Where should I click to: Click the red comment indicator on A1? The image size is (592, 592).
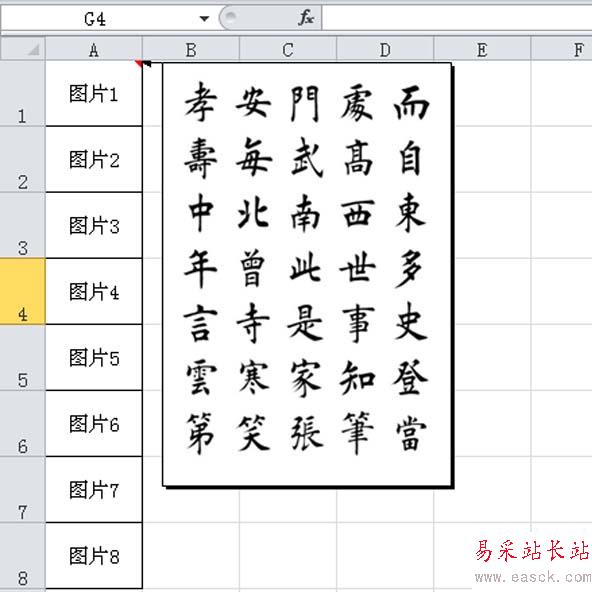point(139,63)
